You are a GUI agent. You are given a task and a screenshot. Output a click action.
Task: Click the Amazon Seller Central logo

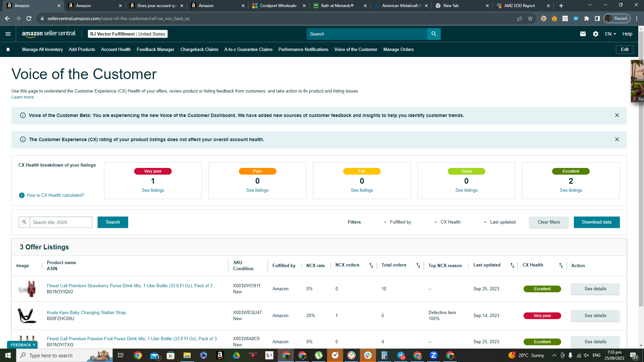(x=49, y=34)
